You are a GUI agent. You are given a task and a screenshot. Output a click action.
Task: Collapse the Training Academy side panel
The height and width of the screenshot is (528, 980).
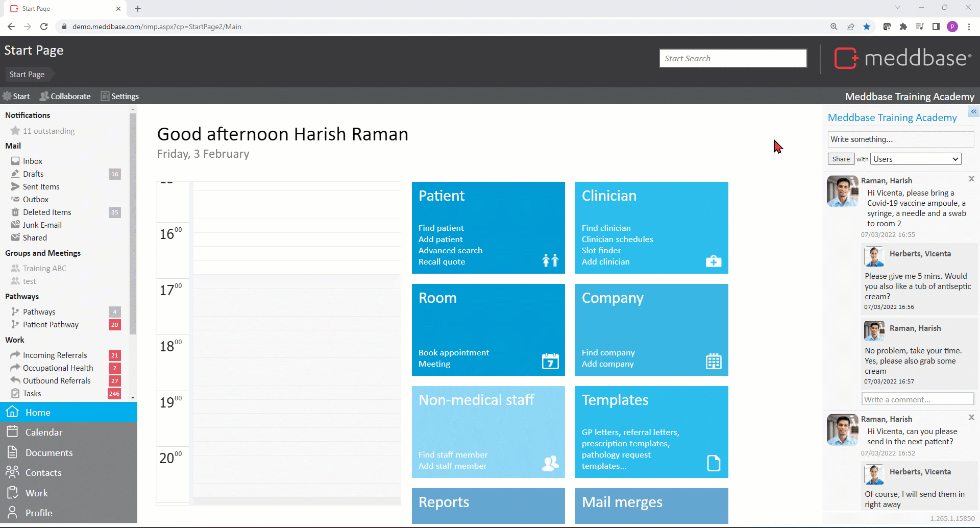coord(973,111)
